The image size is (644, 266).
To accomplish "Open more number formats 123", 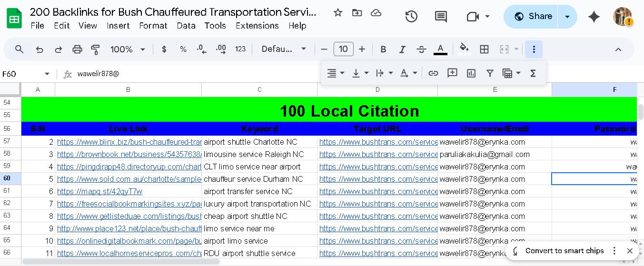I will [240, 49].
